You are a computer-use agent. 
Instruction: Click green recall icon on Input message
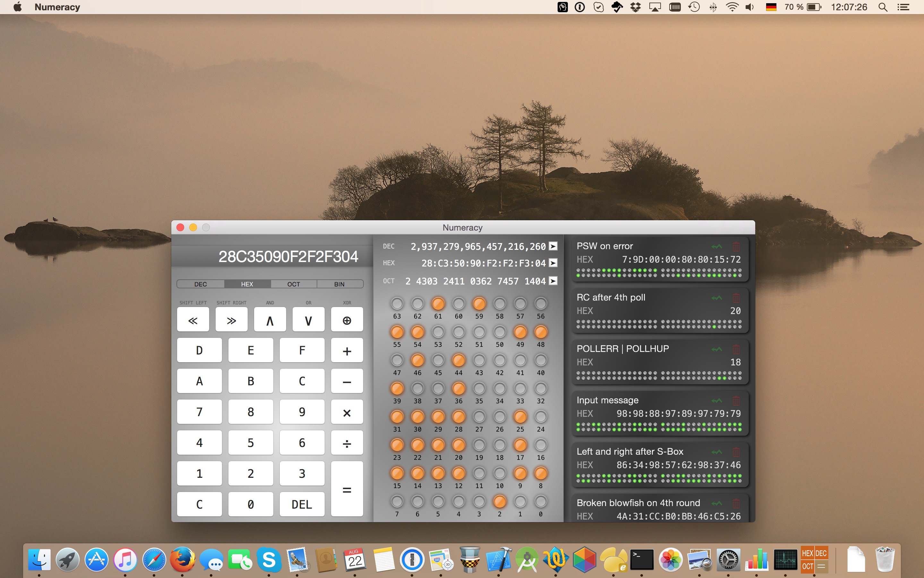tap(717, 401)
